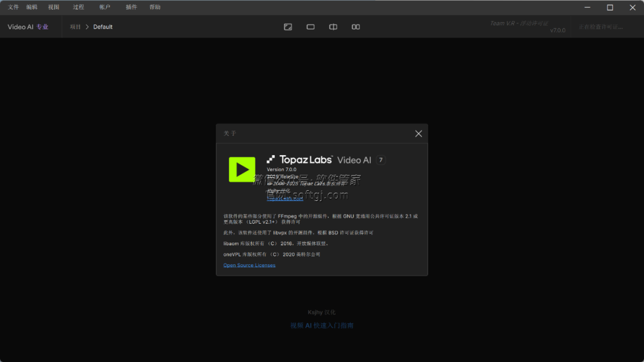Click the version 7 badge

[380, 160]
